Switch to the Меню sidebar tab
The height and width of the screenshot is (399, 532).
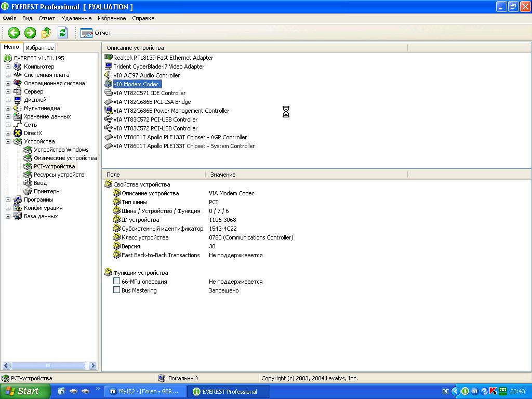click(11, 47)
